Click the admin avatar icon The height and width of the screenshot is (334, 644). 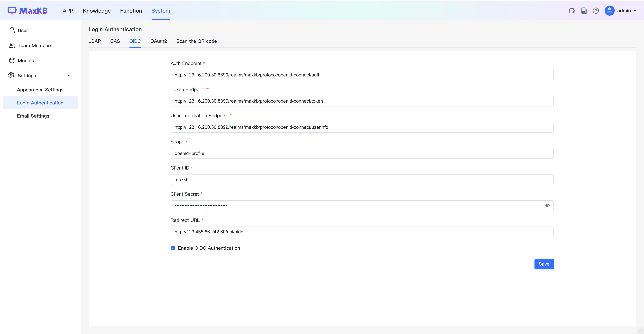[609, 11]
